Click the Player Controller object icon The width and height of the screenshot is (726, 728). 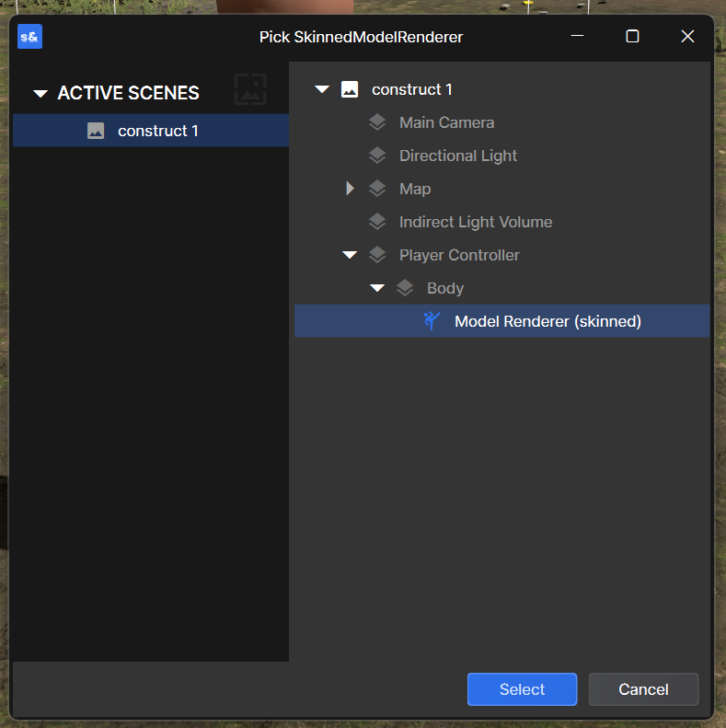click(377, 255)
